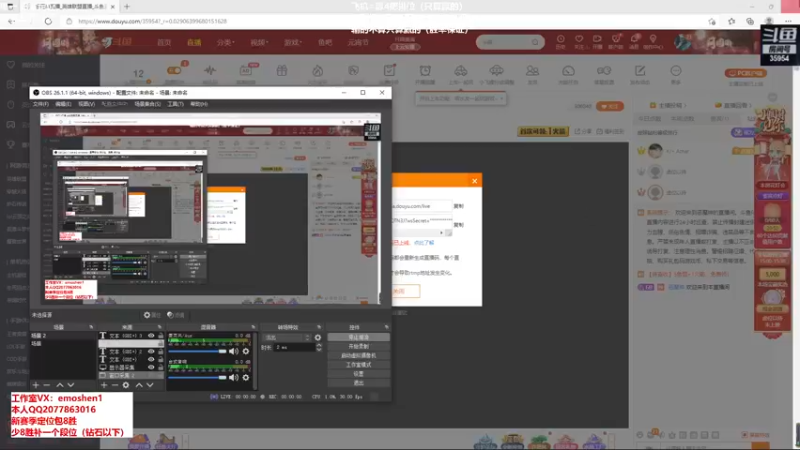Add a new scene in OBS
Image resolution: width=800 pixels, height=450 pixels.
[36, 385]
